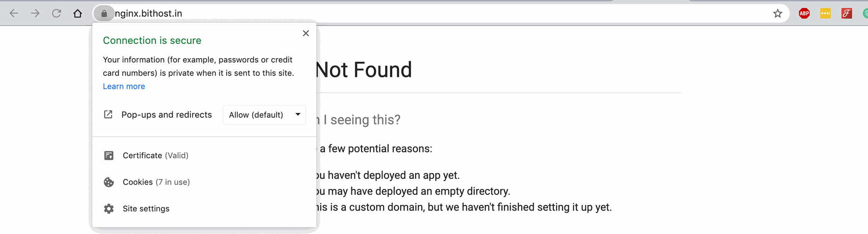Expand the Allow (default) dropdown

264,115
